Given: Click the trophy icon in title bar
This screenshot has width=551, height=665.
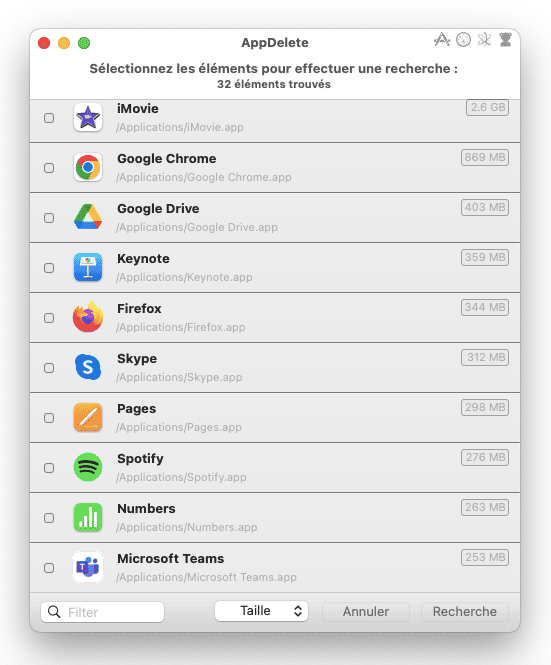Looking at the screenshot, I should pyautogui.click(x=505, y=40).
